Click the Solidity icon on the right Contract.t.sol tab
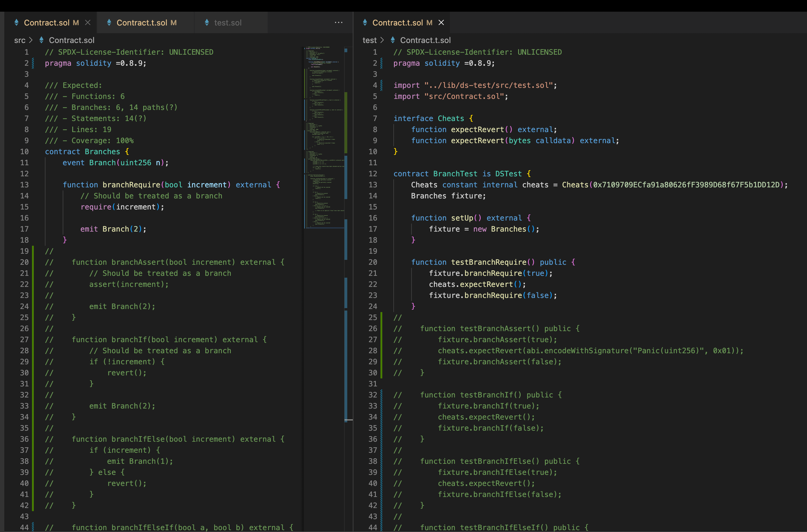807x532 pixels. click(x=365, y=22)
